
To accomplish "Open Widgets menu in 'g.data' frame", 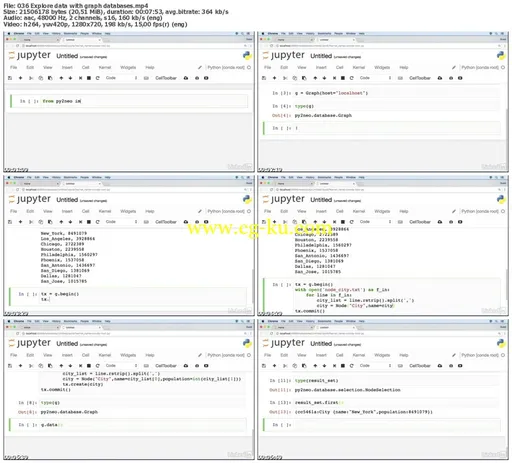I will coord(128,355).
